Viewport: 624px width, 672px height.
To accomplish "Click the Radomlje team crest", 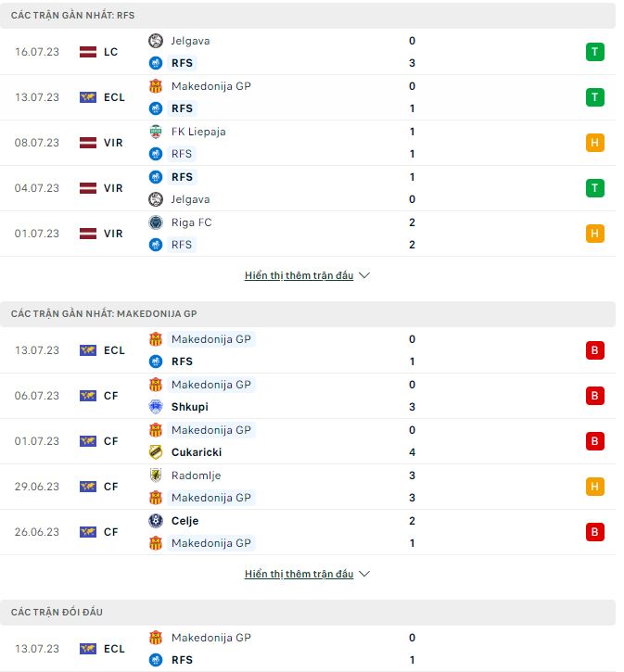I will coord(156,475).
